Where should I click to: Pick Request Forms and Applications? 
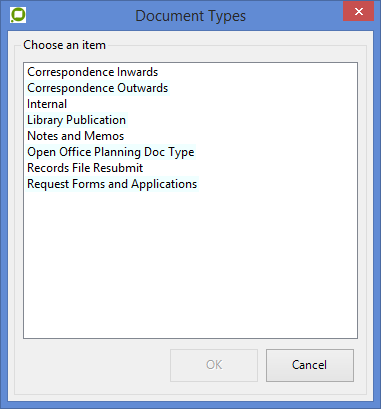(112, 184)
